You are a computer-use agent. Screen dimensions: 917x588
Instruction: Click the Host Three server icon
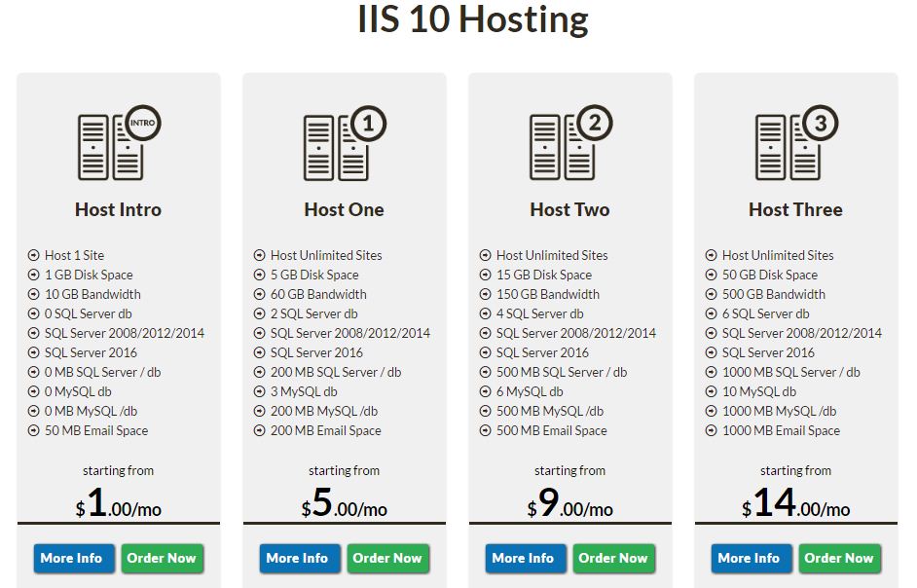796,142
